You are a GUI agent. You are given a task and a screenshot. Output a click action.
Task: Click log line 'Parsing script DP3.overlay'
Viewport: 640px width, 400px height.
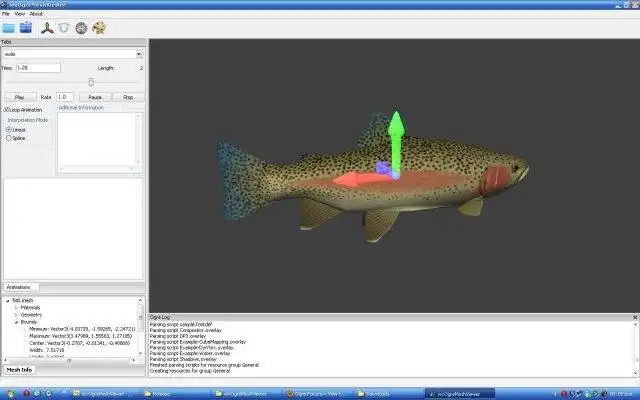[x=178, y=336]
